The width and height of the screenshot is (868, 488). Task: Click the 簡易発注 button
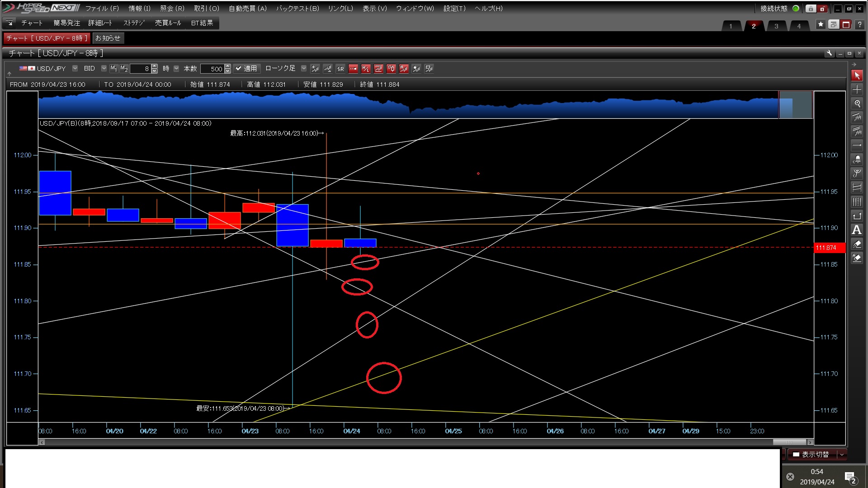click(x=66, y=23)
